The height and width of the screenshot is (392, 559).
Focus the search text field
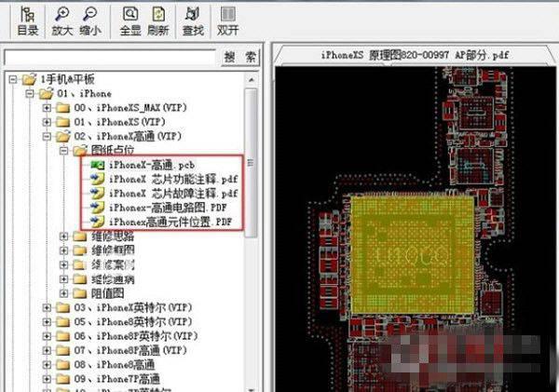pyautogui.click(x=110, y=58)
